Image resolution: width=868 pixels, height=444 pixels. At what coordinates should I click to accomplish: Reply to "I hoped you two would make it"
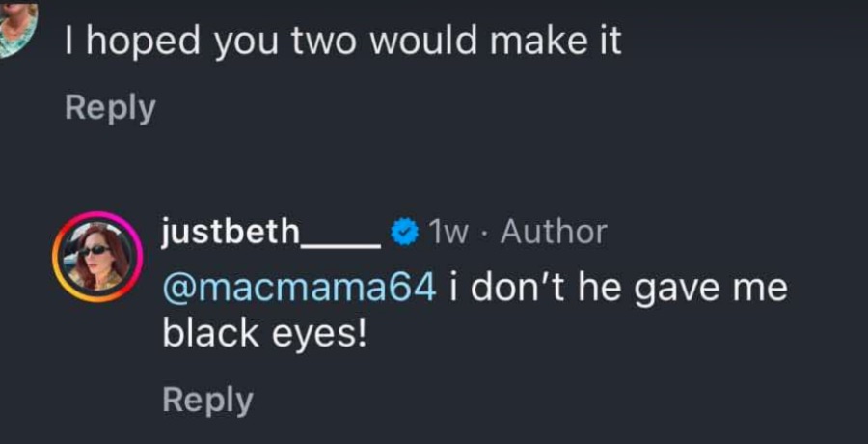tap(110, 108)
